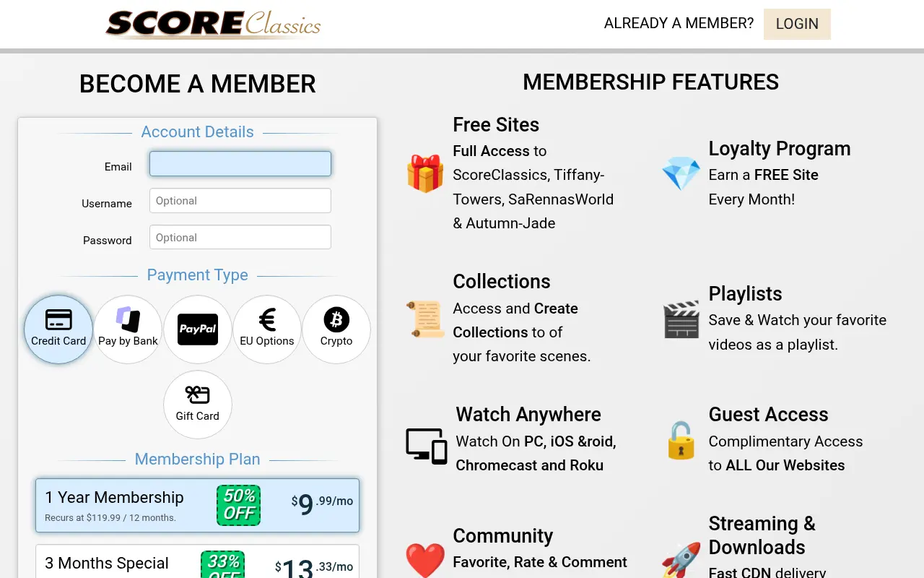Click the 'Payment Type' section label
The width and height of the screenshot is (924, 578).
pos(198,275)
